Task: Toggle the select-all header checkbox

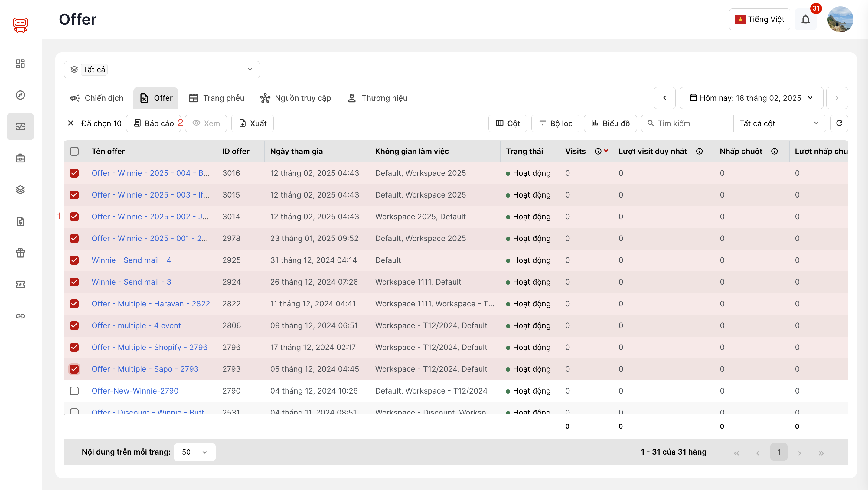Action: [x=74, y=151]
